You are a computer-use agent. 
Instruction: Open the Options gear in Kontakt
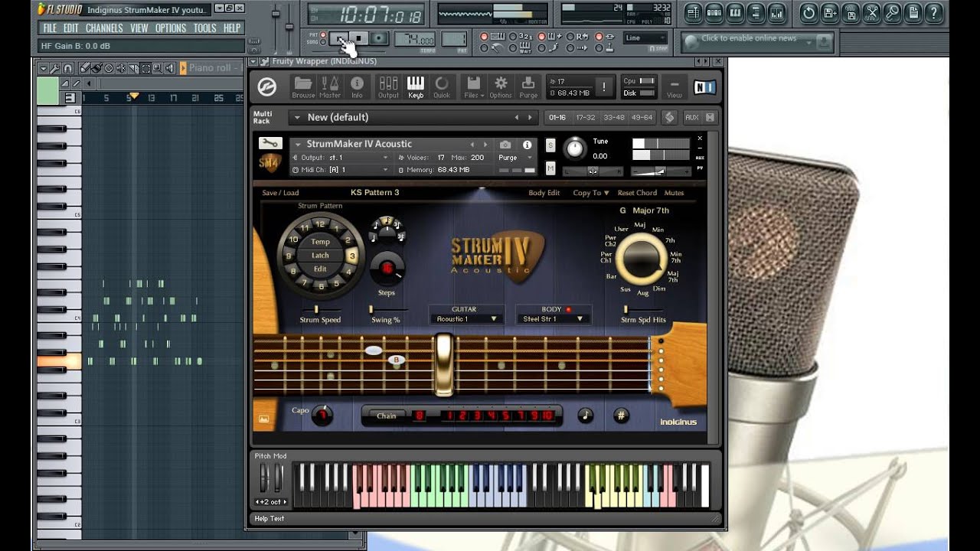coord(501,87)
